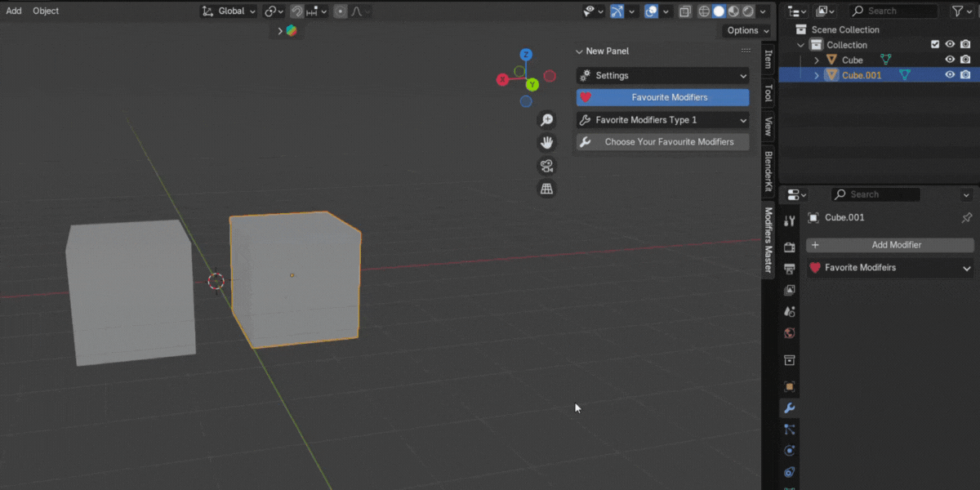Open the Object properties tab icon
This screenshot has width=980, height=490.
[789, 387]
